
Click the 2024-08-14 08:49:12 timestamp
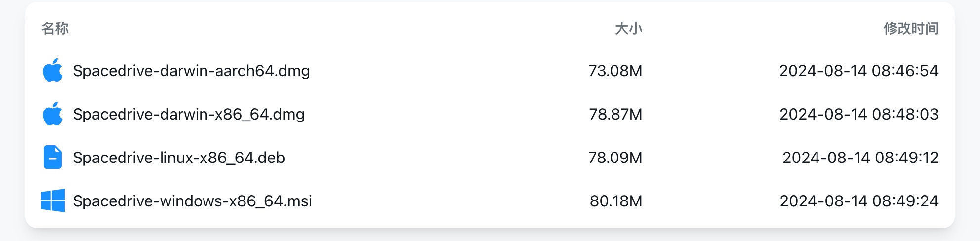(860, 158)
